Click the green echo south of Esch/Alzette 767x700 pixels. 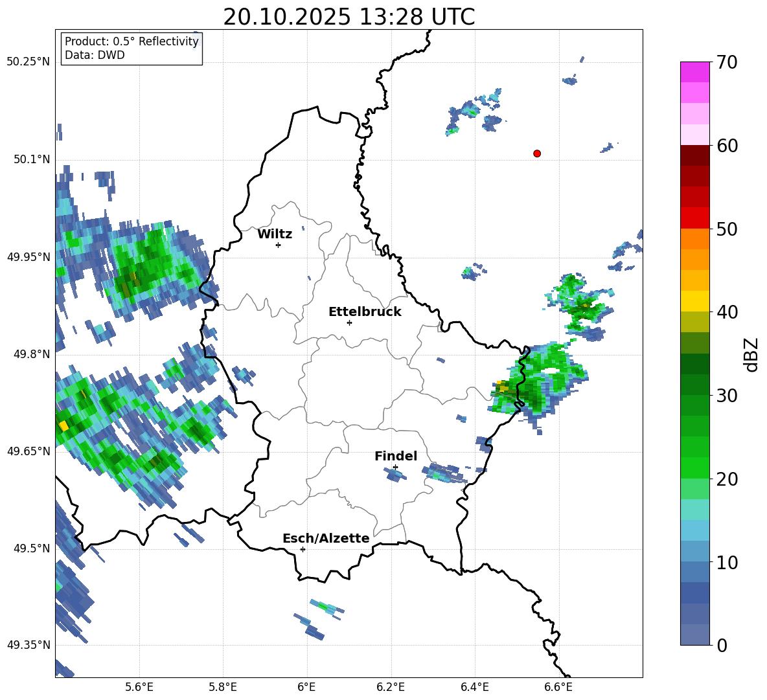pos(326,607)
